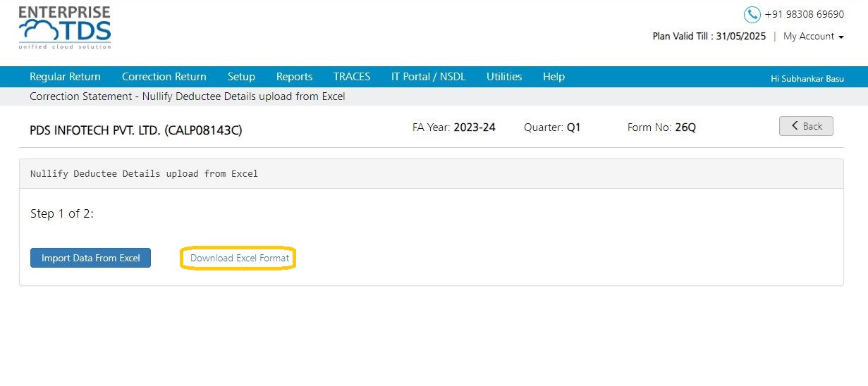Open the Reports menu
This screenshot has height=386, width=868.
pos(294,77)
